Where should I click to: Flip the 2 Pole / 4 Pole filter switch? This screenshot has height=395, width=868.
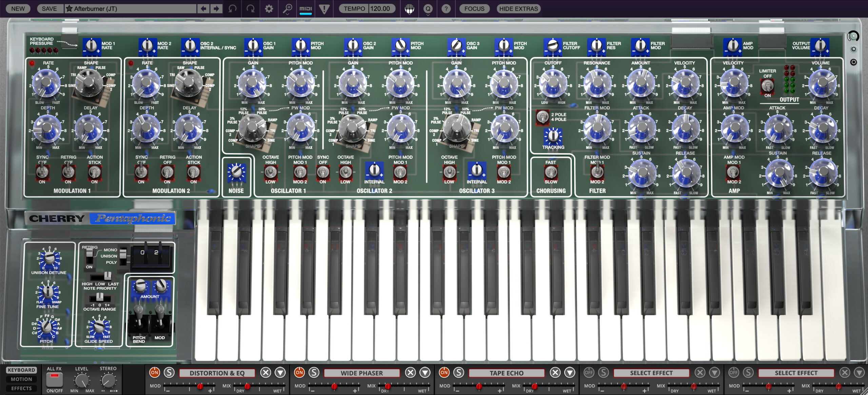(542, 117)
